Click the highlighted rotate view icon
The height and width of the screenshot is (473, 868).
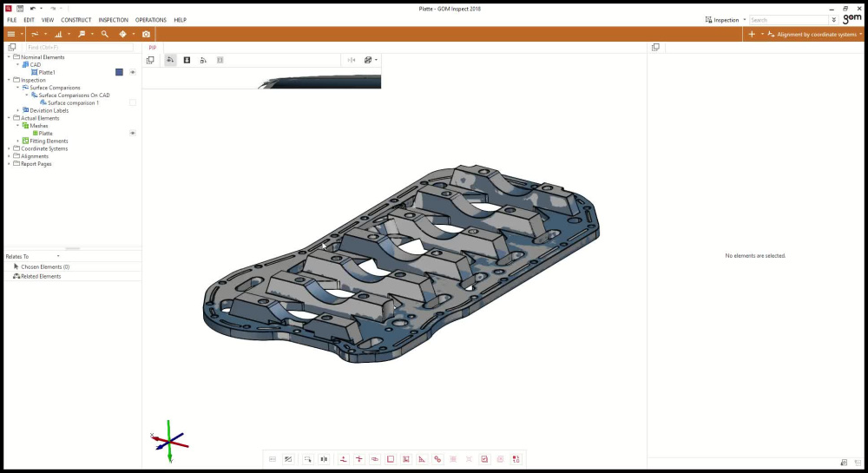(x=170, y=60)
